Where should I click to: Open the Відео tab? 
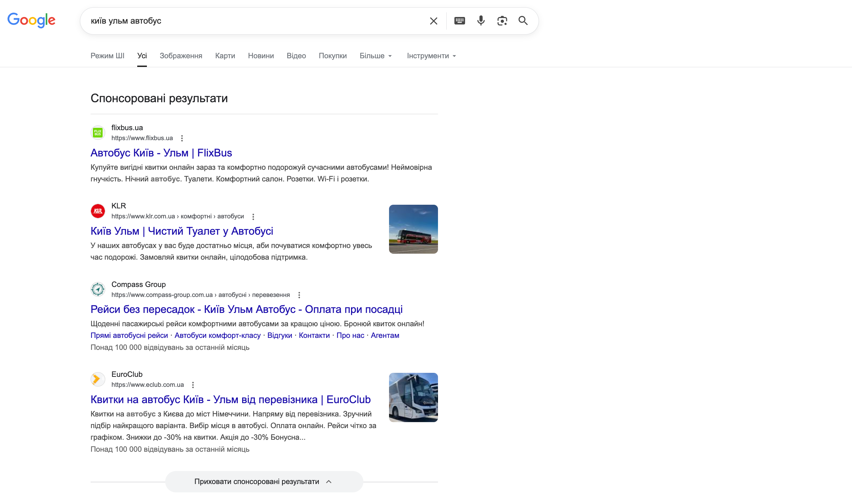(x=296, y=56)
